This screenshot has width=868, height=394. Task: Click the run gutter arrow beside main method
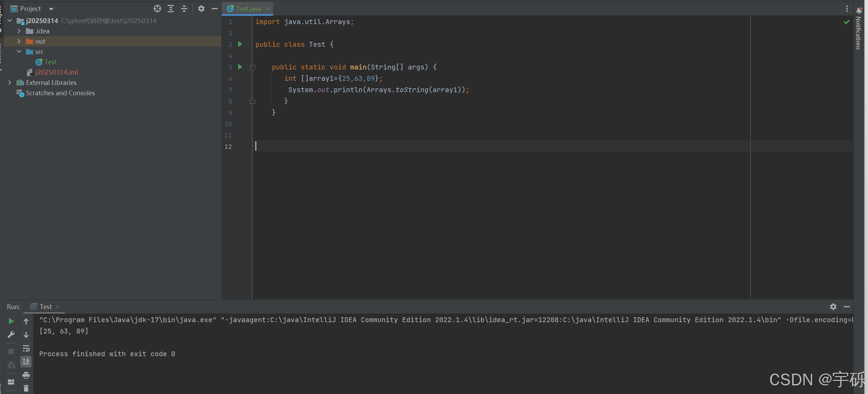(240, 67)
